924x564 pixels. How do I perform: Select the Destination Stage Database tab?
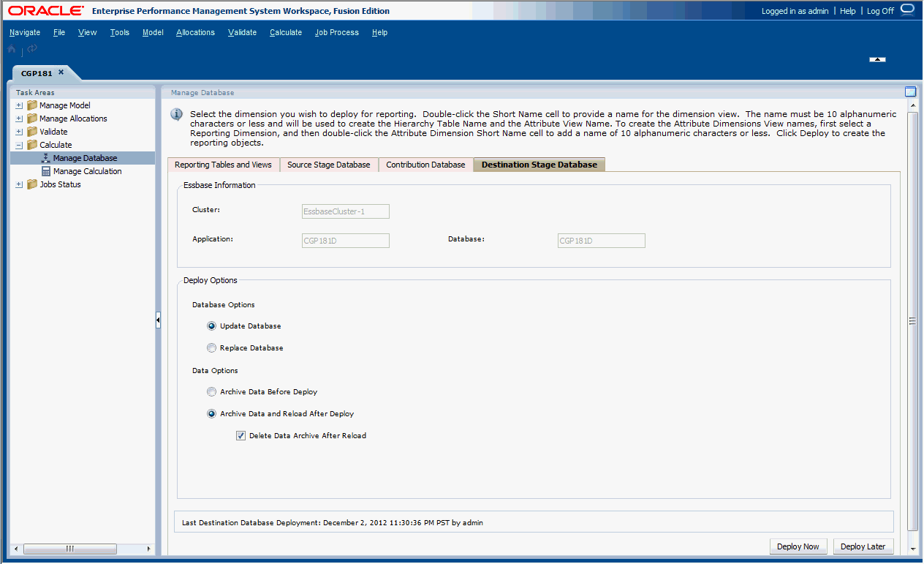pyautogui.click(x=539, y=165)
